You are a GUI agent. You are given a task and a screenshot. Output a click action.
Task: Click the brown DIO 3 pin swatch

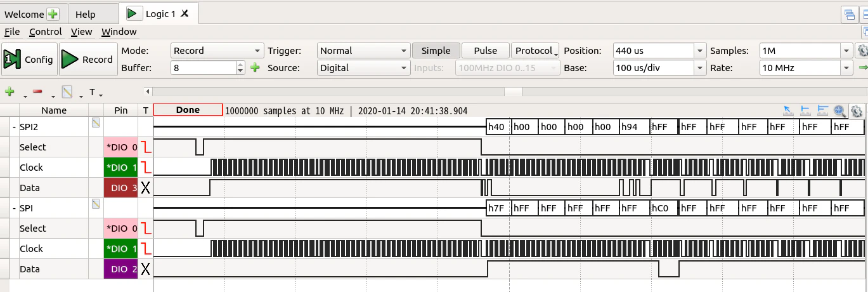click(121, 188)
